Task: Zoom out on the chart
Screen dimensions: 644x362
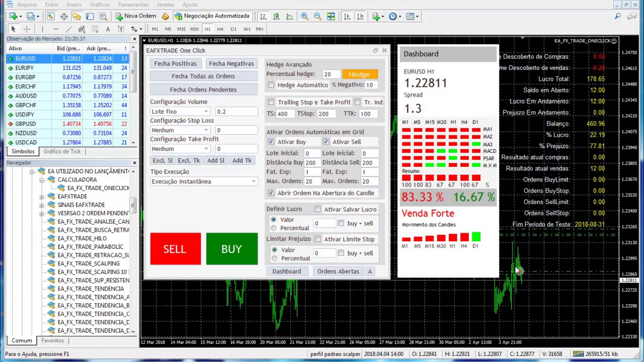Action: [317, 16]
